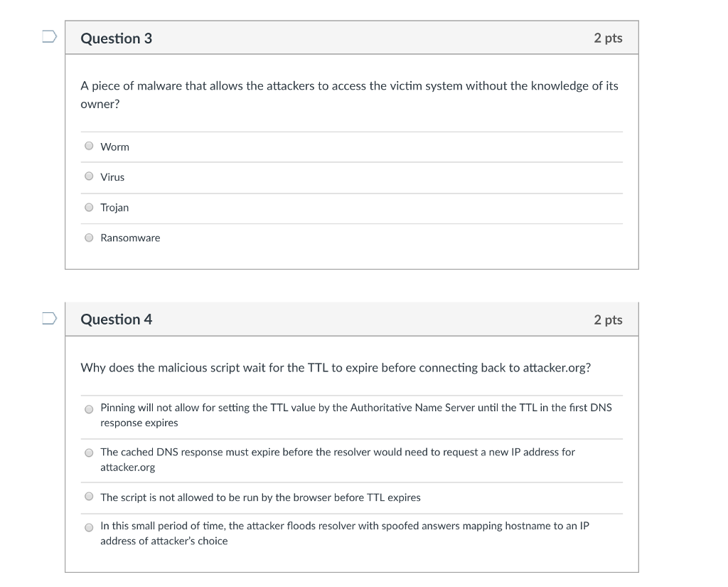The width and height of the screenshot is (728, 587).
Task: Select the cached DNS response answer
Action: point(89,452)
